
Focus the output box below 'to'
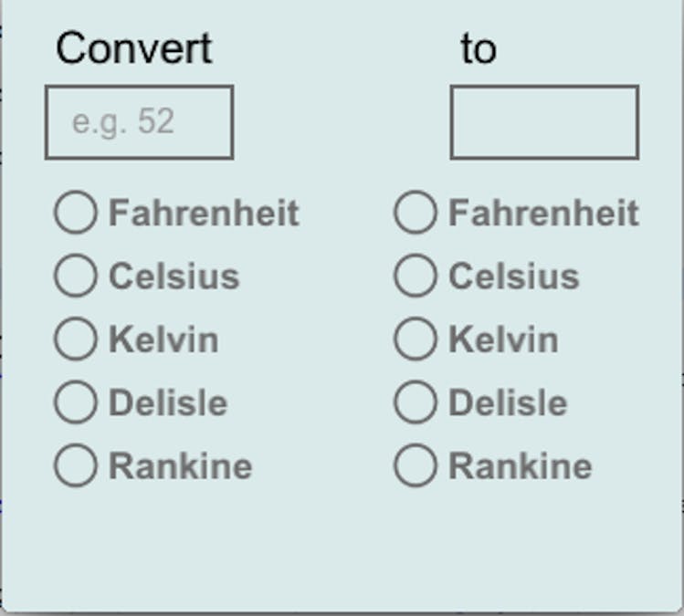[x=544, y=122]
